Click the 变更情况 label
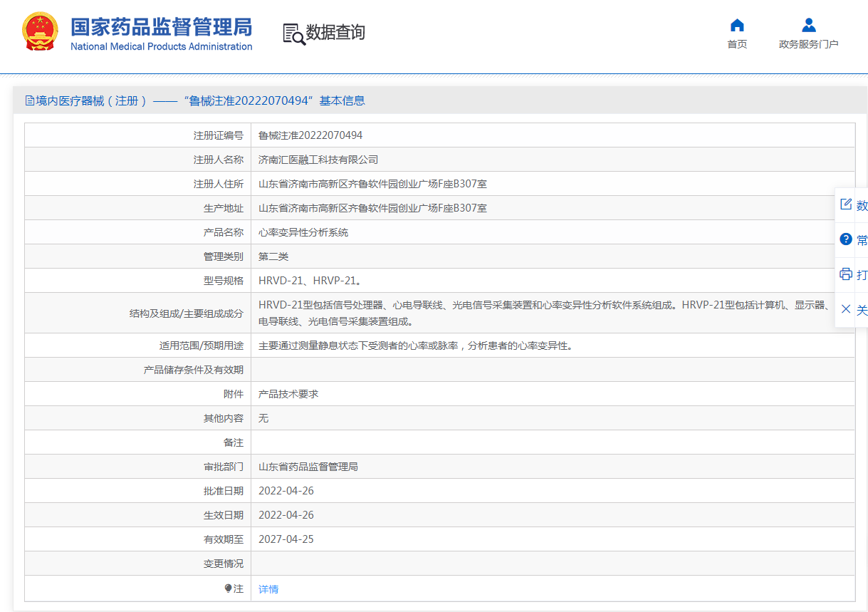Screen dimensions: 868x612 click(x=224, y=564)
